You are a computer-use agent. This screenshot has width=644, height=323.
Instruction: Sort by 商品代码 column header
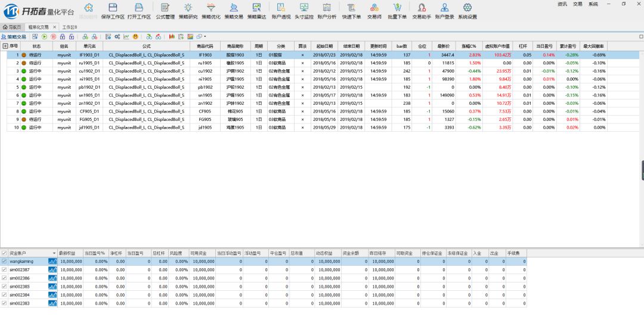pyautogui.click(x=205, y=46)
